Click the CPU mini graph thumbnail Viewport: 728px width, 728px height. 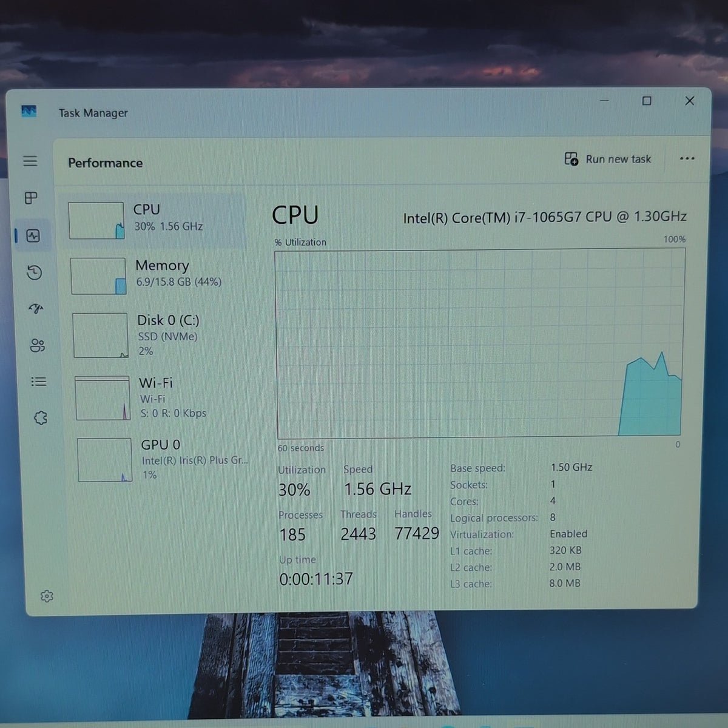pyautogui.click(x=96, y=221)
